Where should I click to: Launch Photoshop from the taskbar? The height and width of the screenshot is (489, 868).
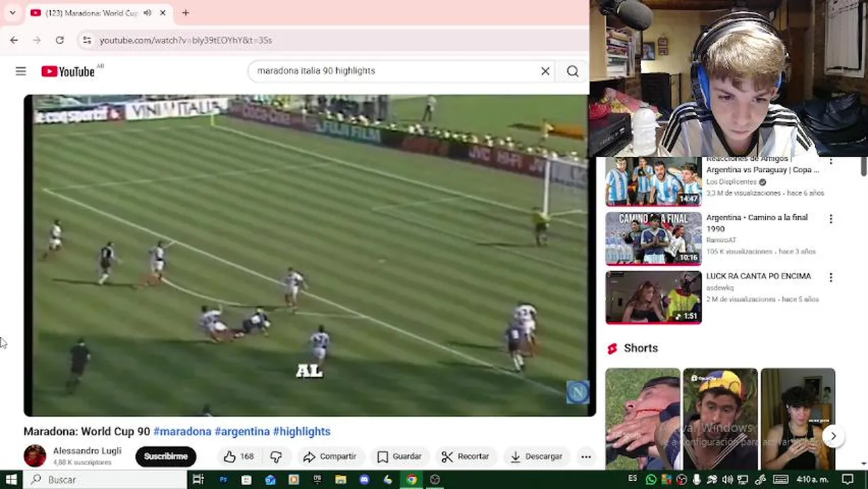coord(223,479)
